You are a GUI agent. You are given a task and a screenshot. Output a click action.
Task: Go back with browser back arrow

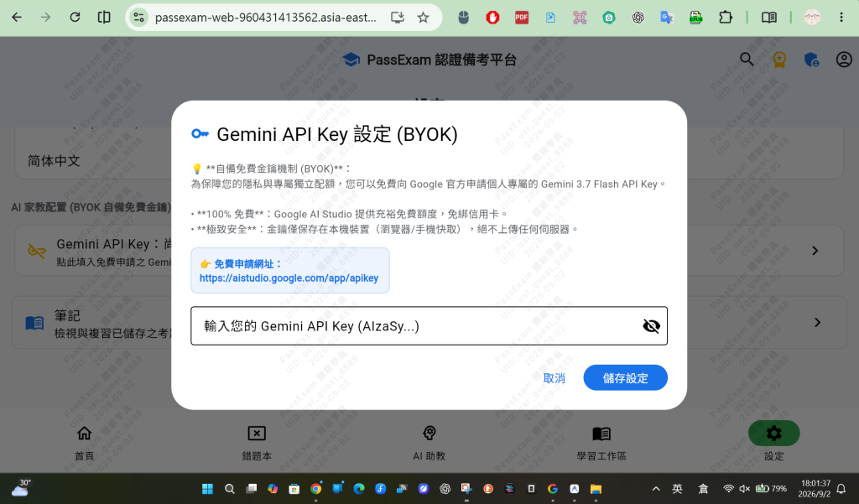tap(17, 18)
